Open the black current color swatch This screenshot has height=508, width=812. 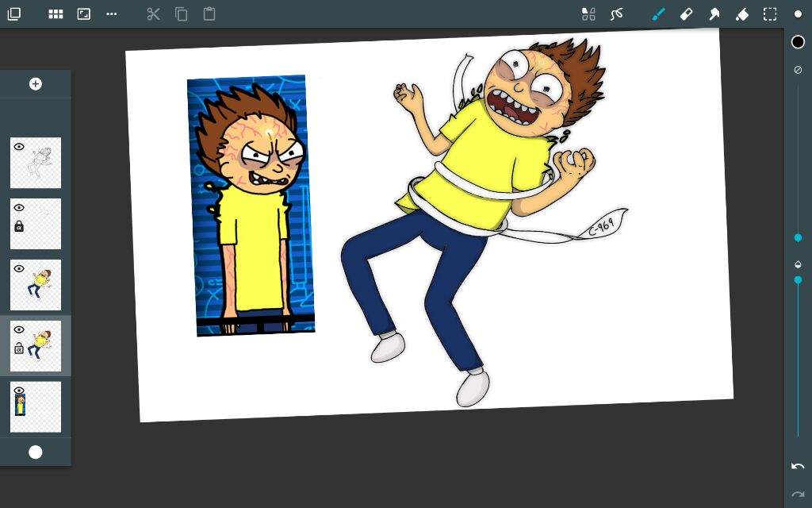pos(798,41)
